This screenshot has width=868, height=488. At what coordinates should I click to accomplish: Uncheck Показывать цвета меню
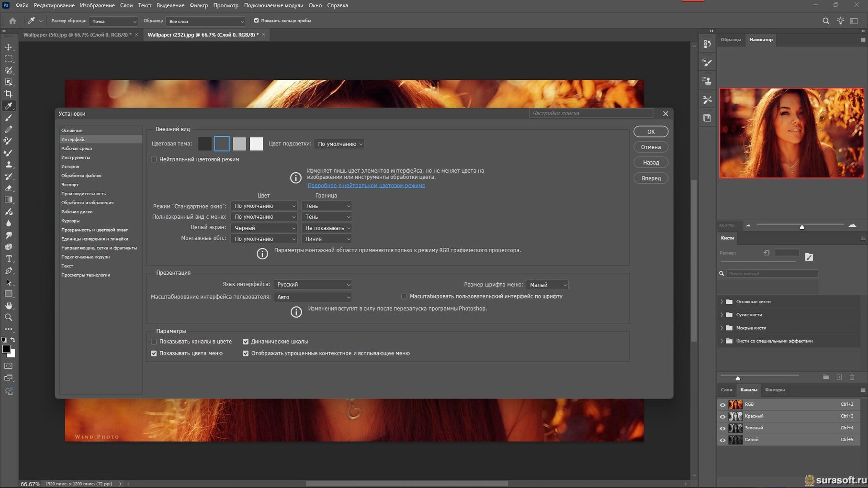tap(154, 354)
